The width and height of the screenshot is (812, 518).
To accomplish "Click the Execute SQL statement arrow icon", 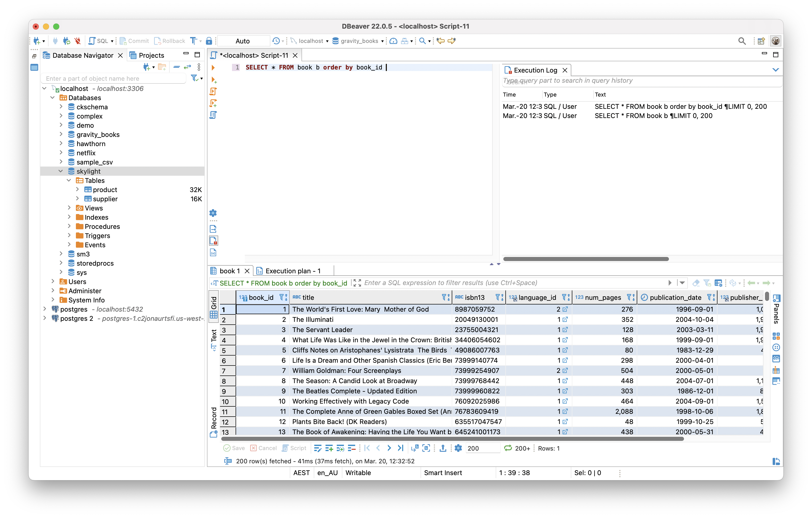I will coord(213,67).
